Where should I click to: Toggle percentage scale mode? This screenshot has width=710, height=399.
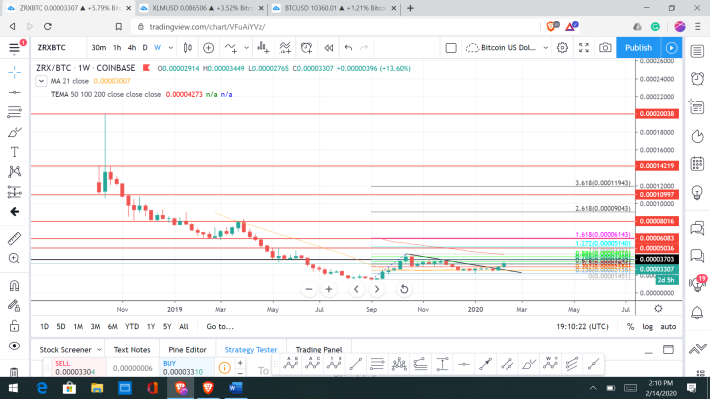[x=630, y=327]
